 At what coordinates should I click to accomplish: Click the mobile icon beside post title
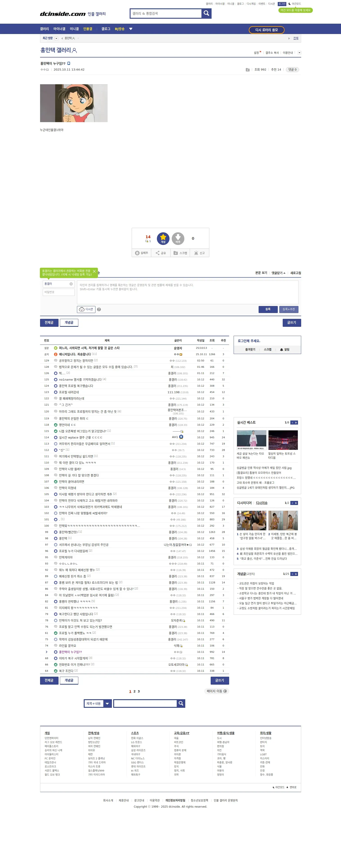pos(69,63)
